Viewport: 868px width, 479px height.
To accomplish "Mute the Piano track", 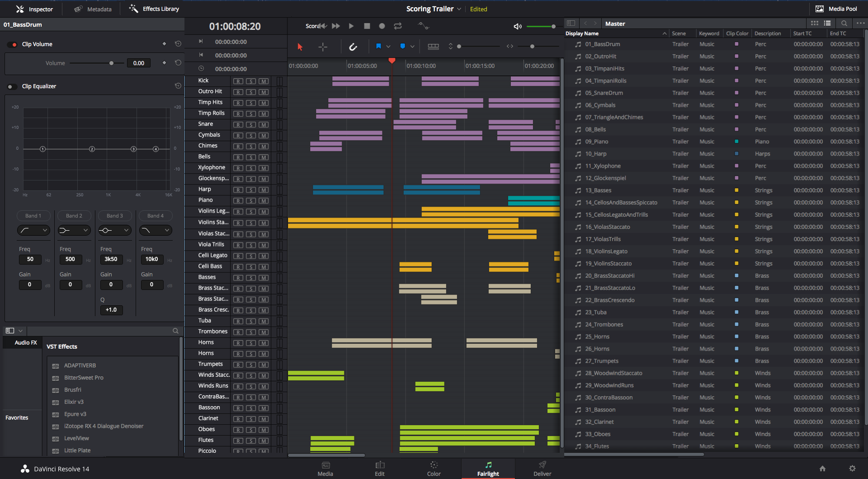I will [x=264, y=201].
